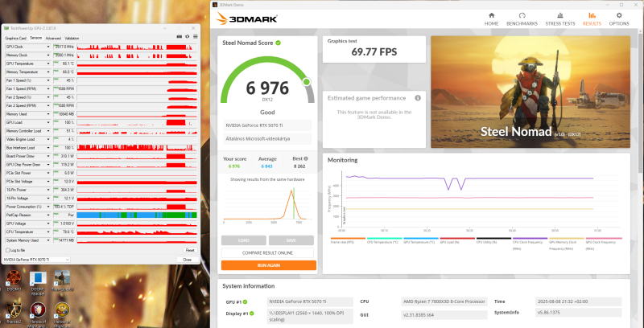Switch to Advanced tab in GPU-Z
This screenshot has height=328, width=644.
[x=53, y=38]
